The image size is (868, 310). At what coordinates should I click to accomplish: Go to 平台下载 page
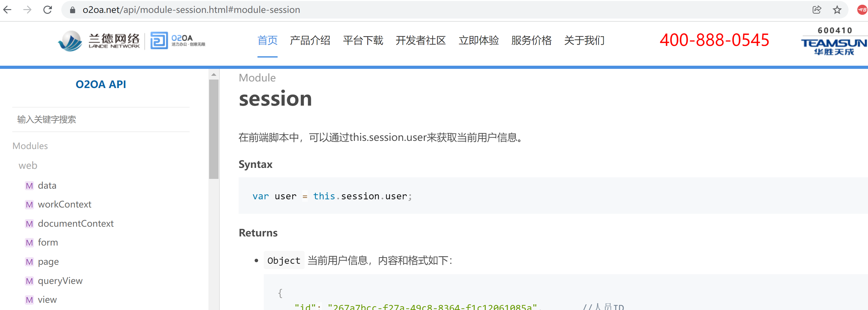[363, 41]
